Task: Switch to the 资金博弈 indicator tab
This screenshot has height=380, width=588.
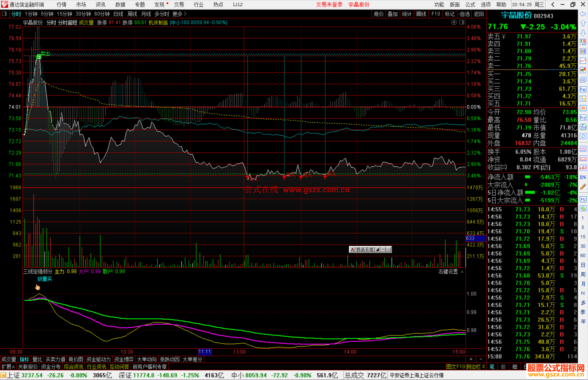Action: (124, 359)
